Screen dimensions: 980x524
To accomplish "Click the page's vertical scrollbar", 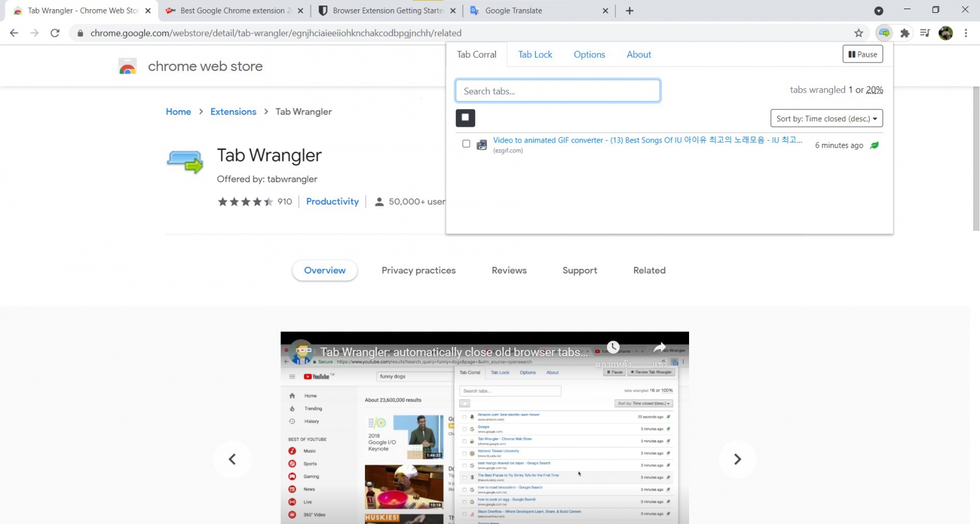I will 976,159.
